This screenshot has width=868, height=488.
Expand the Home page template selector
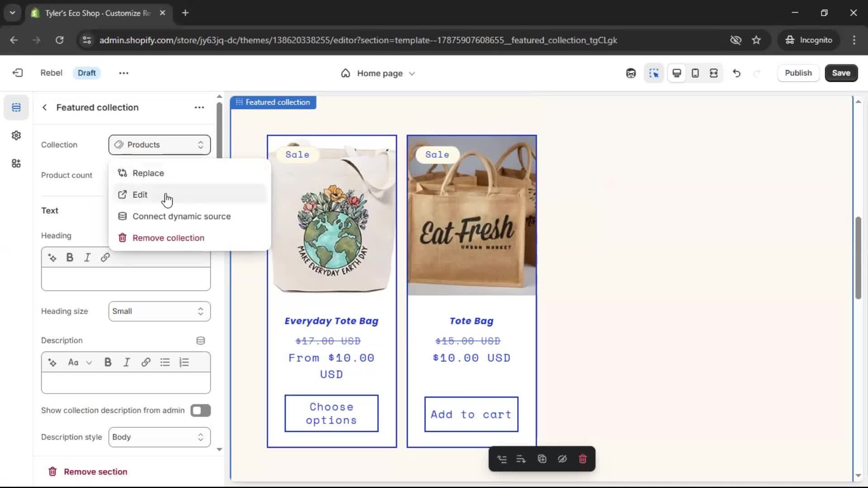[x=379, y=73]
